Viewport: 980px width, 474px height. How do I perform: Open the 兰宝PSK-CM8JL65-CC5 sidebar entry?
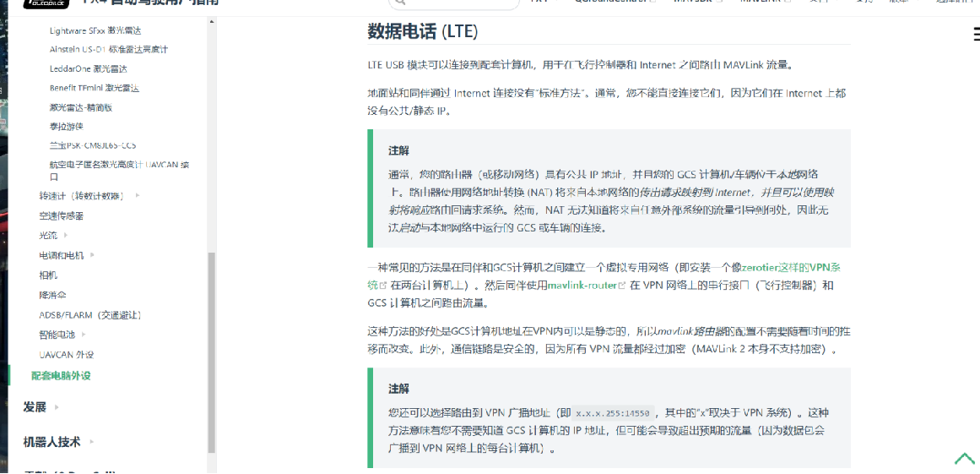point(93,145)
